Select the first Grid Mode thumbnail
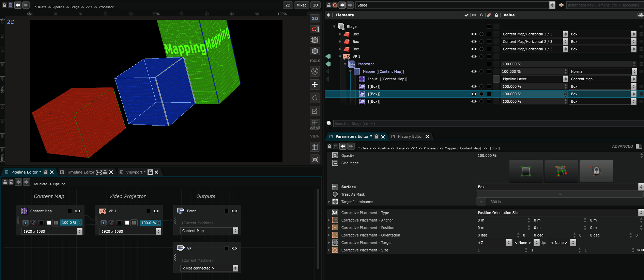This screenshot has height=280, width=644. 526,171
